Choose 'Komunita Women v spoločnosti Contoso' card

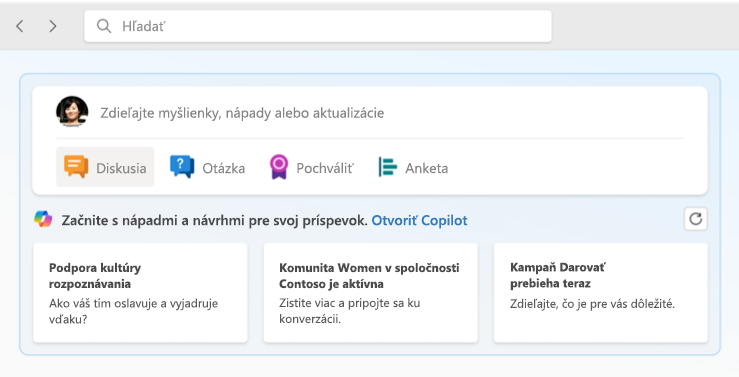click(x=370, y=293)
